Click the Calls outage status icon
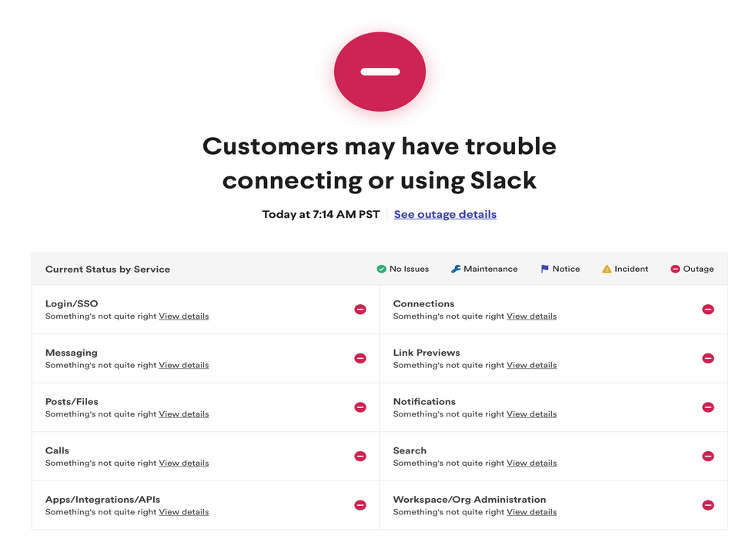Viewport: 756px width, 559px height. point(360,457)
